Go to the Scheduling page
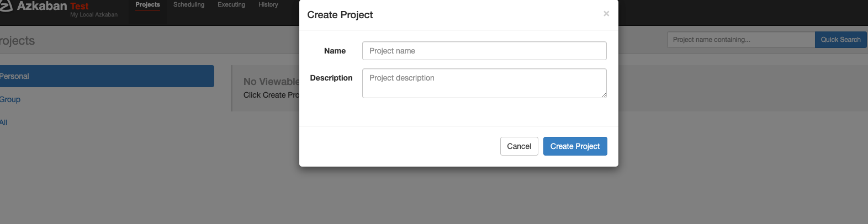 pyautogui.click(x=189, y=5)
